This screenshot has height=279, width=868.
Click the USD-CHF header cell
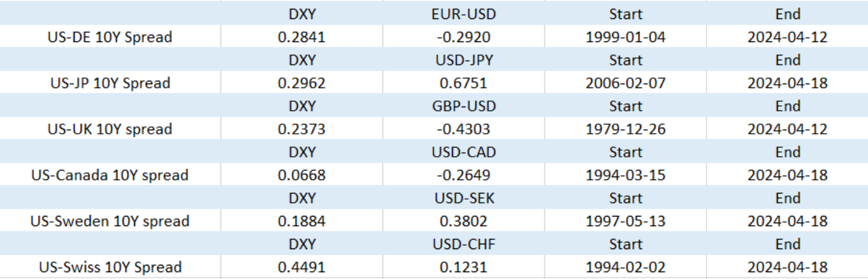coord(464,244)
